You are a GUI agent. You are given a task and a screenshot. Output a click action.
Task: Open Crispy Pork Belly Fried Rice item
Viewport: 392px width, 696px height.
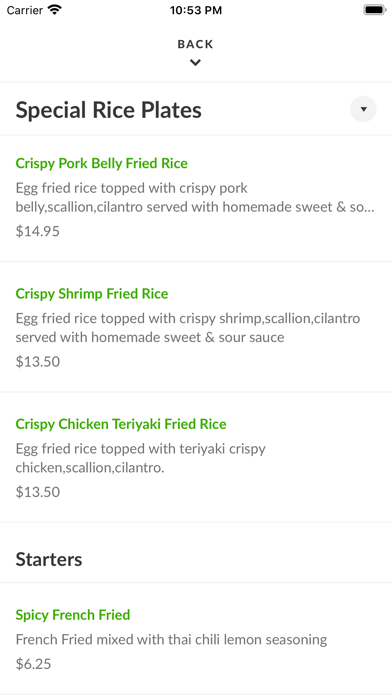(196, 198)
